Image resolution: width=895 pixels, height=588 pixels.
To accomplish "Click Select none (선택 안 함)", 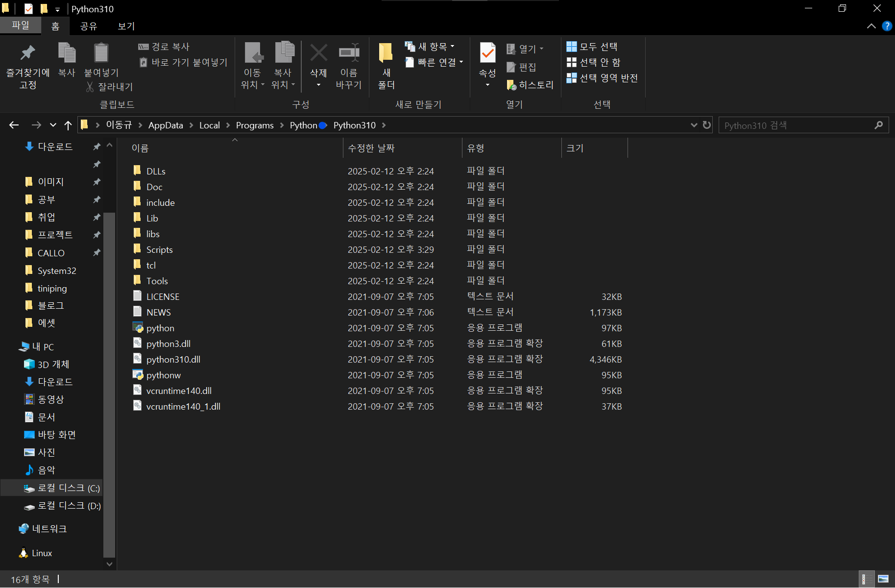I will [593, 62].
